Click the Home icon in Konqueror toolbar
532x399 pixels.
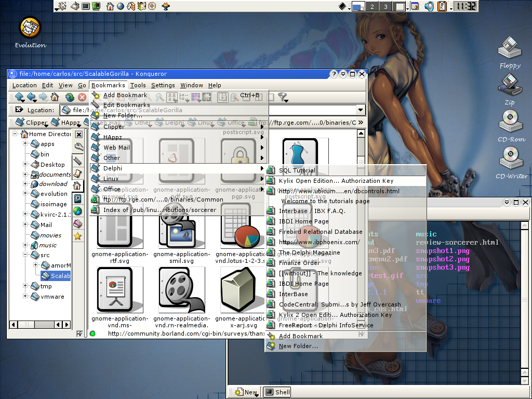point(55,97)
